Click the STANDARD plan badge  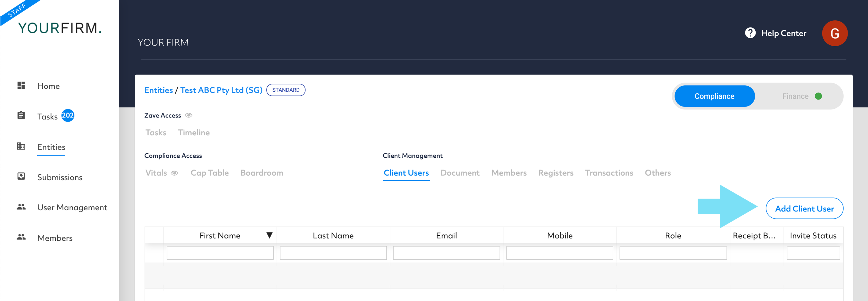coord(286,90)
